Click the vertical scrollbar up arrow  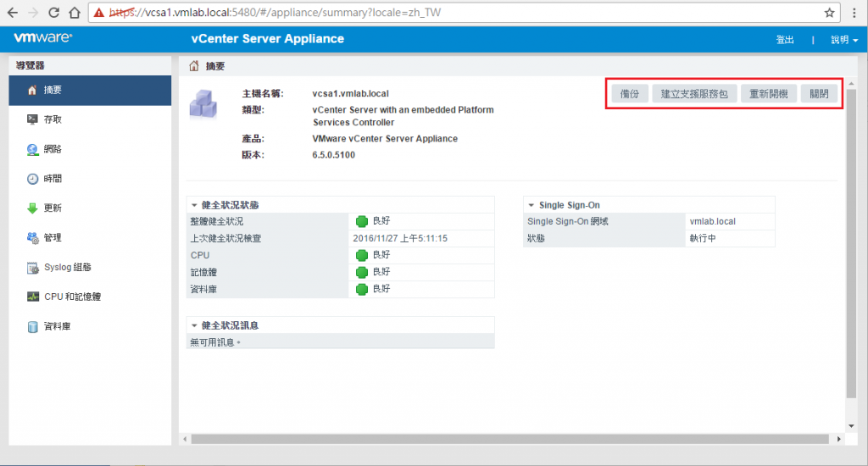(851, 84)
